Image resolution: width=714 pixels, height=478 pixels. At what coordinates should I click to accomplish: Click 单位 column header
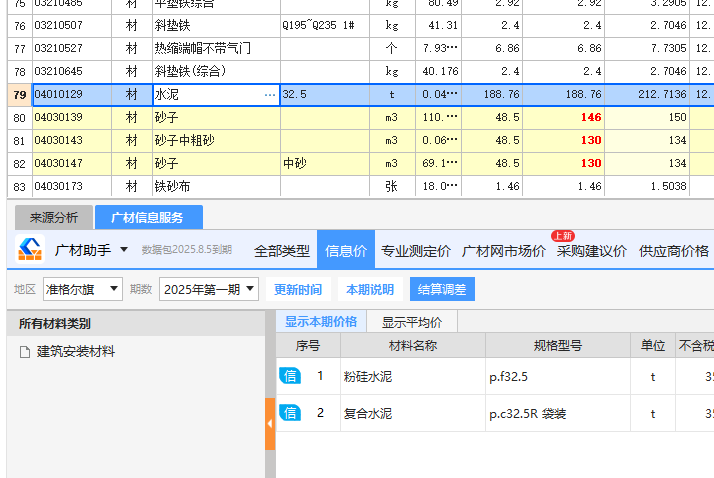653,346
